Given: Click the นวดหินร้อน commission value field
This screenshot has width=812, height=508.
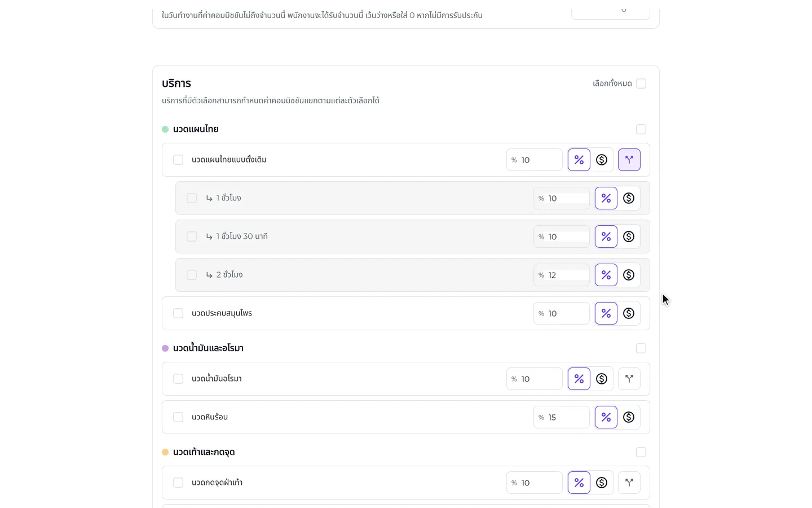Looking at the screenshot, I should [562, 417].
